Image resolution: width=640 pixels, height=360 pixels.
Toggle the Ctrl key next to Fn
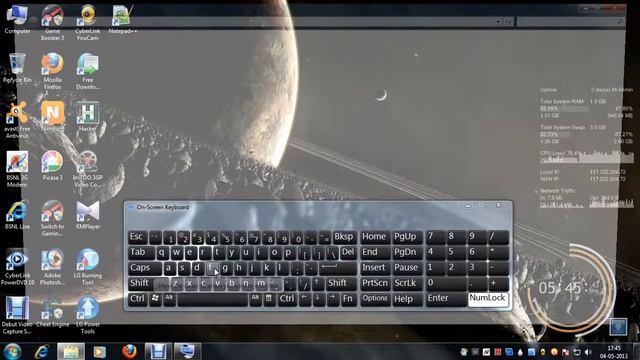click(x=287, y=299)
